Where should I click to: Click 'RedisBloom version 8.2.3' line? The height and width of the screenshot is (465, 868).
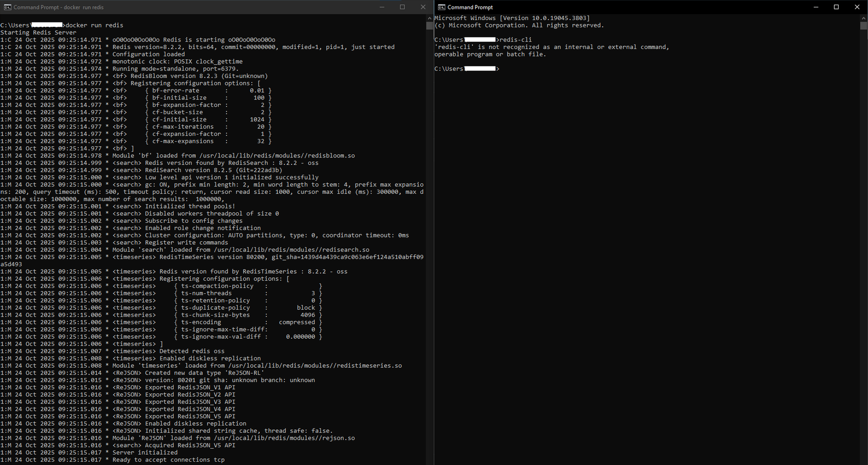134,76
